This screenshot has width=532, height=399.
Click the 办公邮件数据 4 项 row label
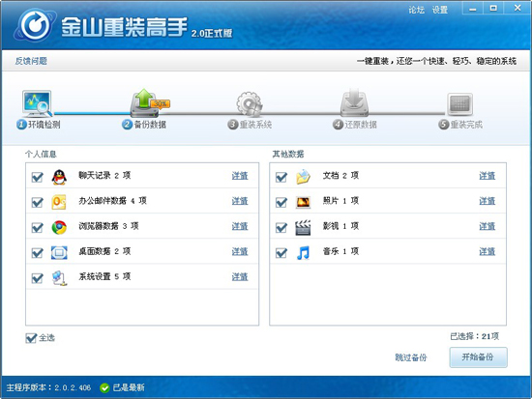coord(112,201)
